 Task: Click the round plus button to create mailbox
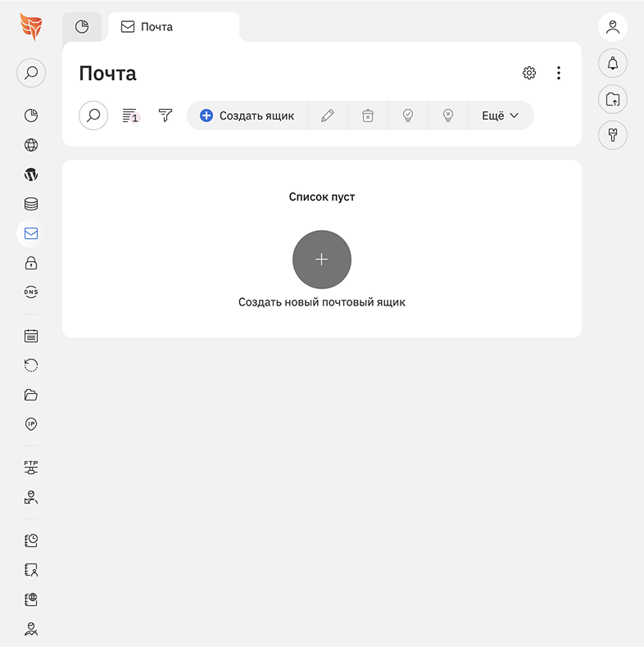pos(322,260)
